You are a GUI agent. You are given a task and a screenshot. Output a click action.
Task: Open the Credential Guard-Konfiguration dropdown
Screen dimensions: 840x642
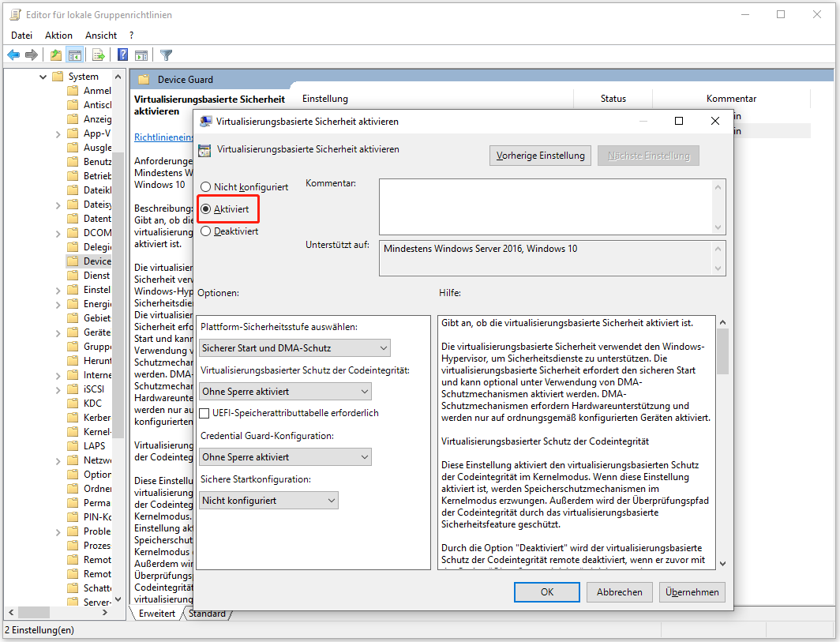tap(285, 456)
